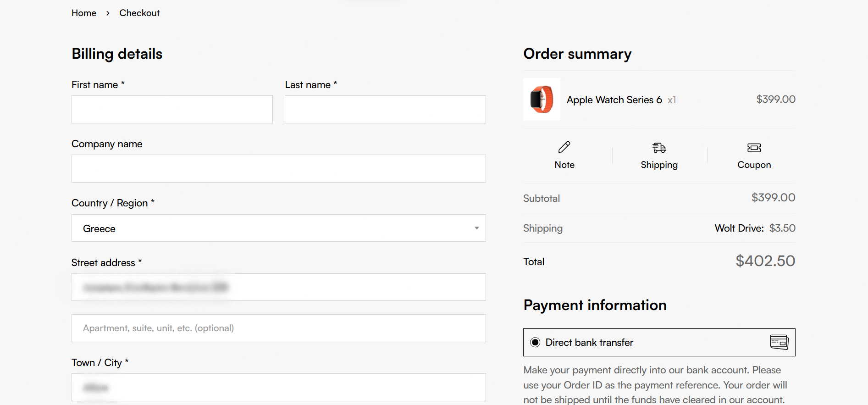Focus the First name input field
The height and width of the screenshot is (405, 868).
172,110
